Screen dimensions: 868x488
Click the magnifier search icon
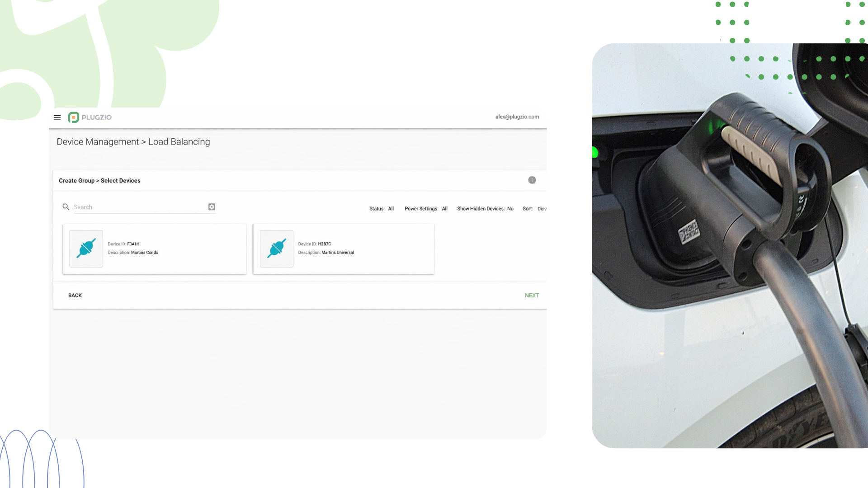click(x=66, y=207)
